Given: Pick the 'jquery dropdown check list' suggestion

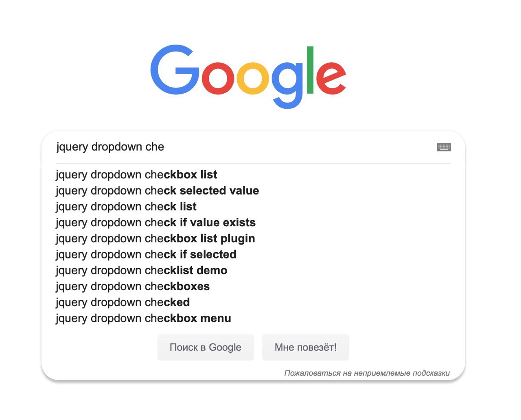Looking at the screenshot, I should click(126, 206).
